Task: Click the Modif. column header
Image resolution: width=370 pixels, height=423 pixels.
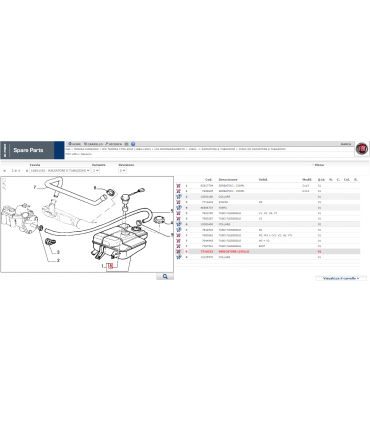Action: tap(307, 180)
